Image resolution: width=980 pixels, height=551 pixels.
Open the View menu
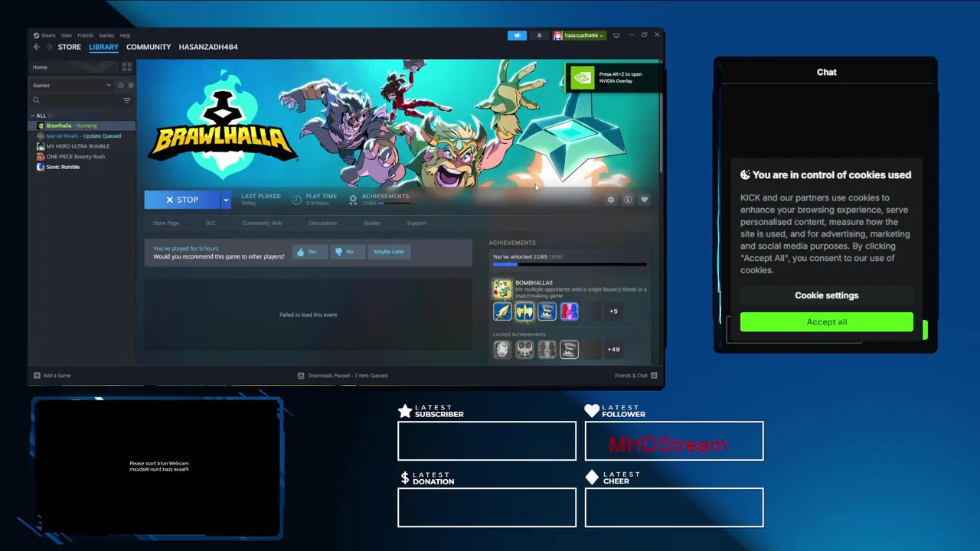(x=67, y=35)
